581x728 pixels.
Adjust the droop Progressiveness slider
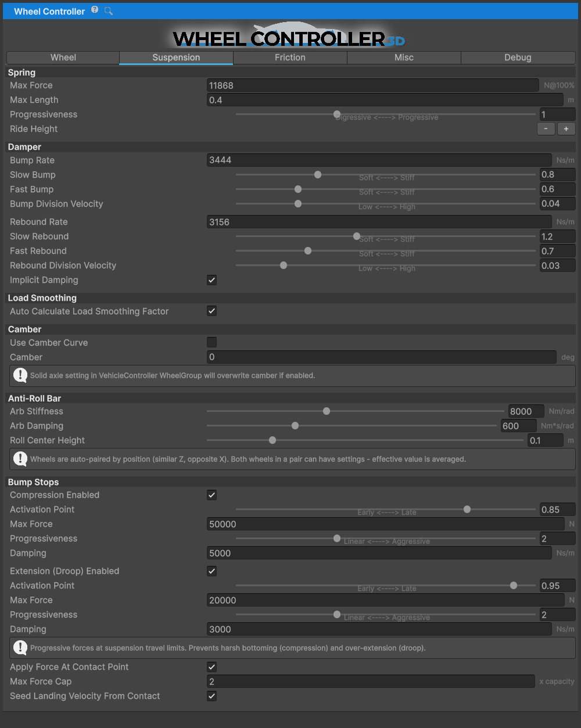[386, 614]
